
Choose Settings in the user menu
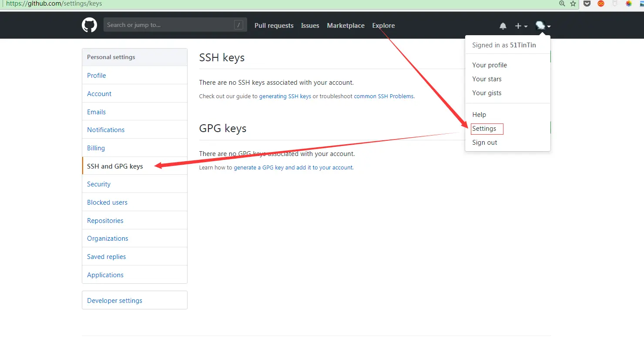point(508,129)
